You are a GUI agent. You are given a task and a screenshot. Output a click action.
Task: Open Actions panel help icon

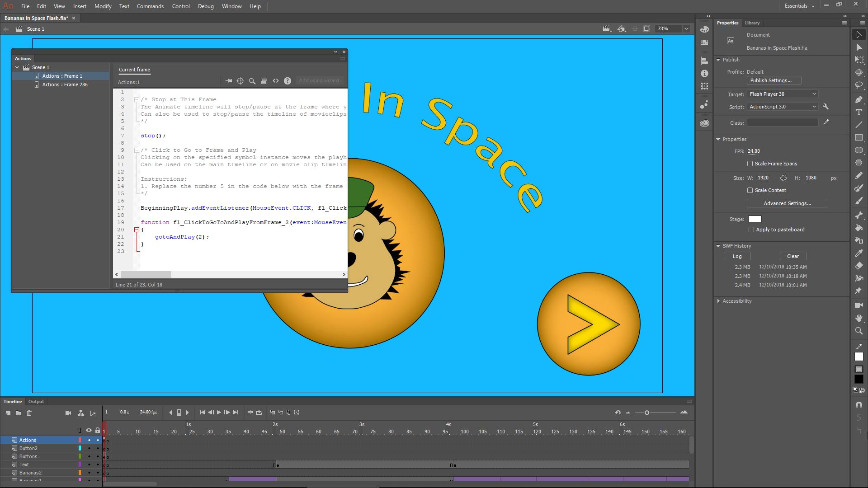tap(288, 81)
